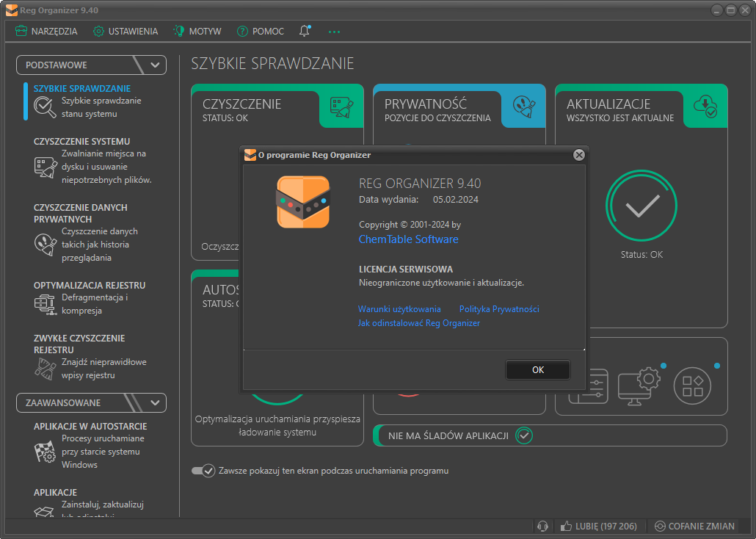Open Optymalizacja rejestru in sidebar
This screenshot has width=756, height=539.
90,285
